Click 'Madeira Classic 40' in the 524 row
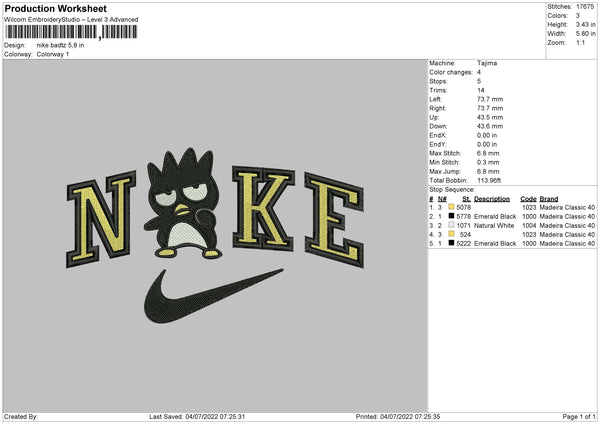600x424 pixels. pos(567,235)
